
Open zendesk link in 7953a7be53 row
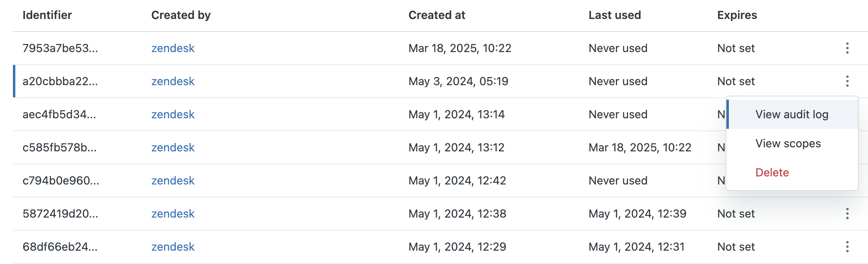(x=173, y=48)
